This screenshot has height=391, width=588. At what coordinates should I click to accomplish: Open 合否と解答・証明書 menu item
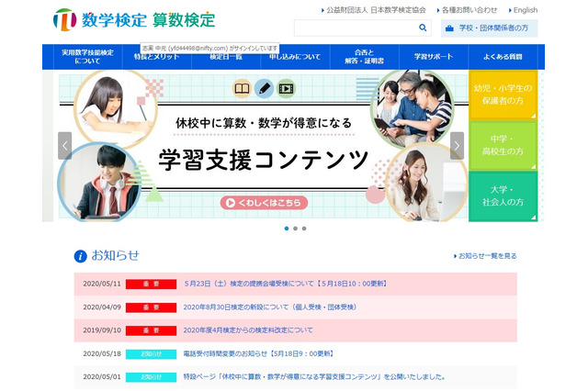pyautogui.click(x=365, y=57)
